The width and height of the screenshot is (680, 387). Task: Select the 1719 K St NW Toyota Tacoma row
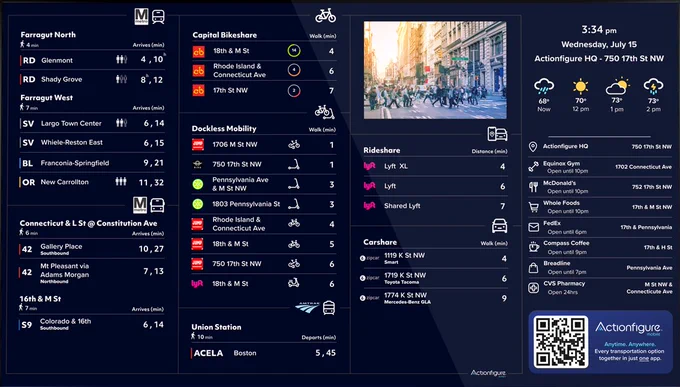pyautogui.click(x=434, y=279)
